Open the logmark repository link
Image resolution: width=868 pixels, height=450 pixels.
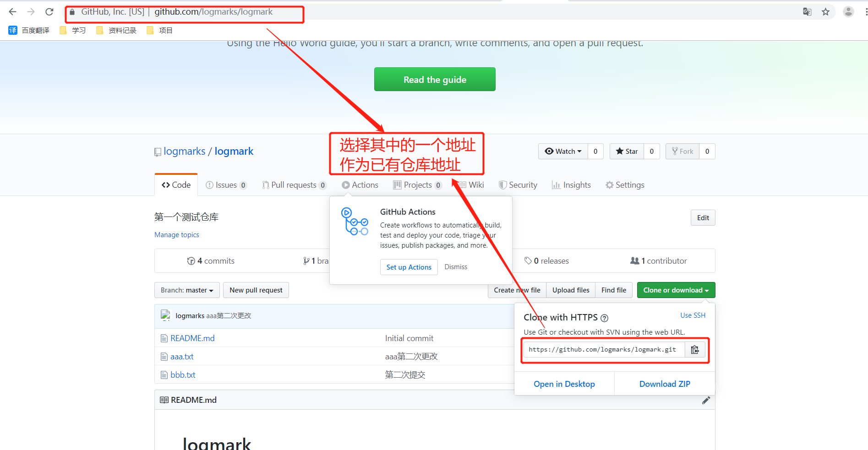tap(234, 151)
